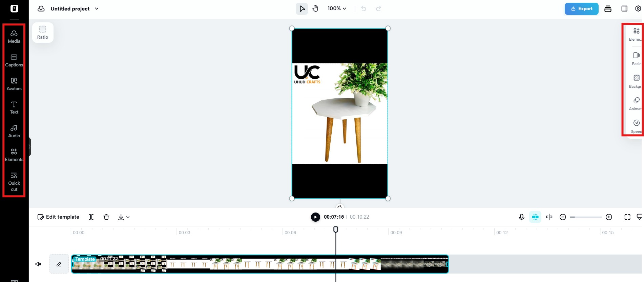
Task: Open the Media panel in sidebar
Action: [14, 36]
